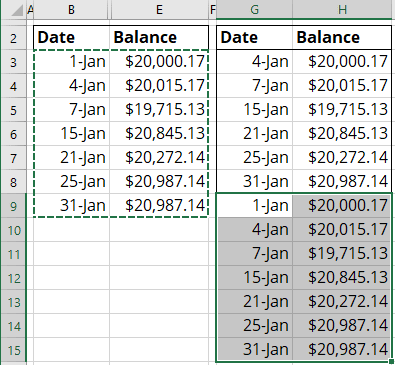Select cell B5 showing 7-Jan
The image size is (395, 365).
click(x=72, y=110)
